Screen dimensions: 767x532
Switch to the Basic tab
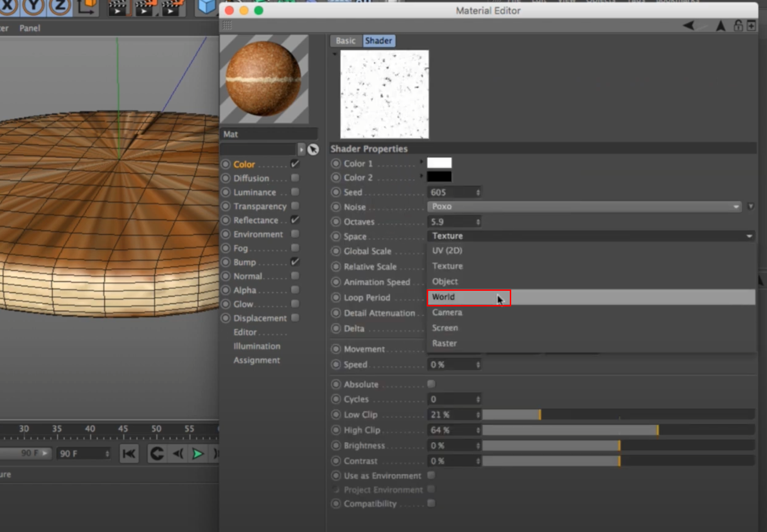[345, 41]
